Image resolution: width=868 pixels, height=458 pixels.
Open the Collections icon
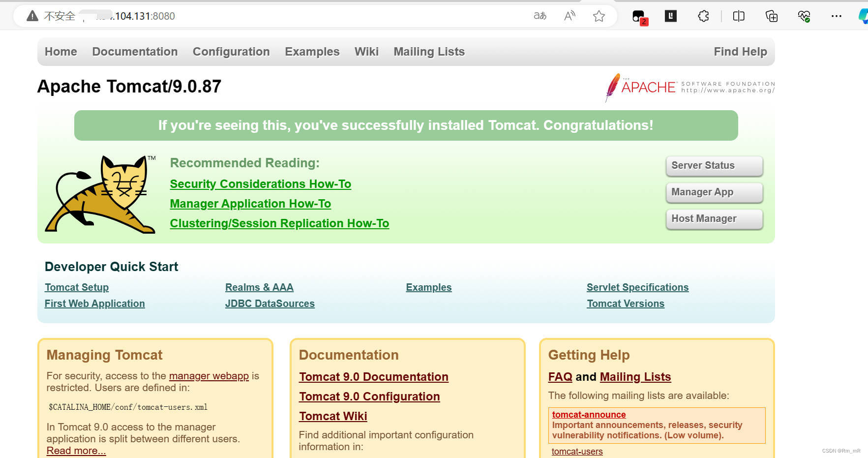click(772, 16)
